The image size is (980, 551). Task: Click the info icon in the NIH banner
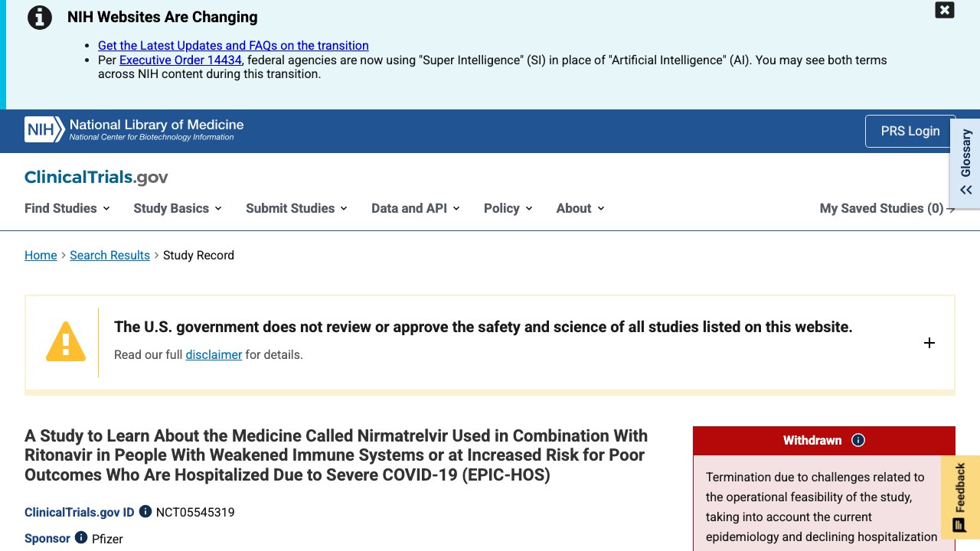[x=40, y=17]
